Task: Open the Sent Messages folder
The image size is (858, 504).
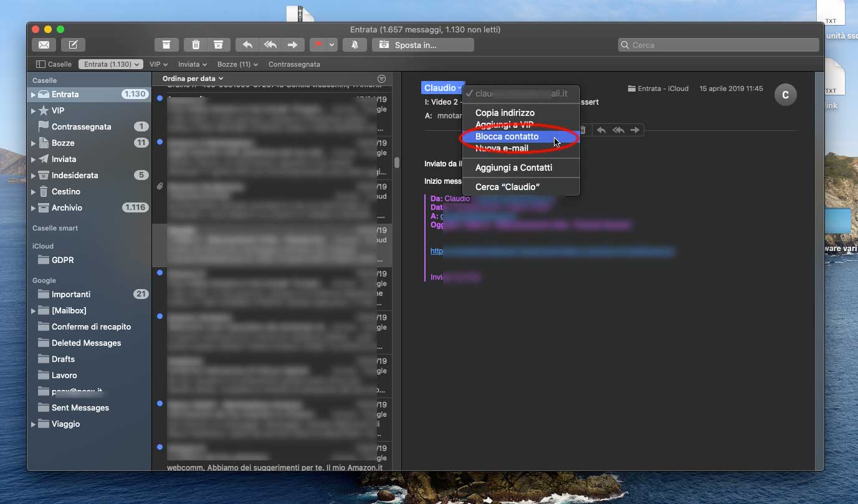Action: point(89,407)
